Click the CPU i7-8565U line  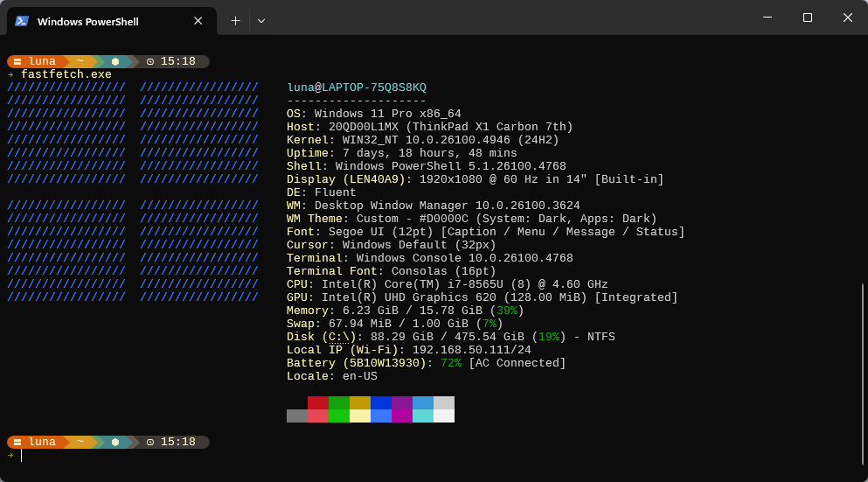tap(448, 285)
